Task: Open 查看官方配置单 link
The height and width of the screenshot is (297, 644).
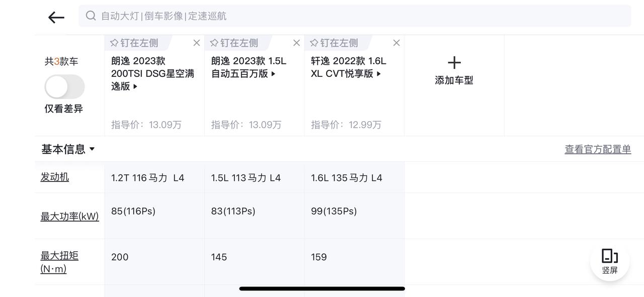Action: (598, 149)
